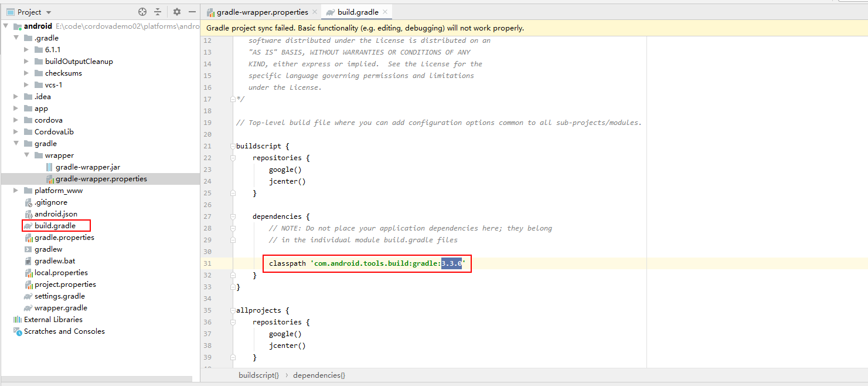
Task: Open the Project view settings gear
Action: [177, 12]
